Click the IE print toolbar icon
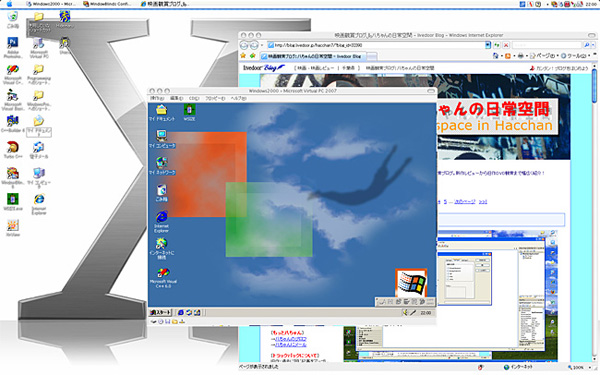Image resolution: width=600 pixels, height=375 pixels. (520, 56)
